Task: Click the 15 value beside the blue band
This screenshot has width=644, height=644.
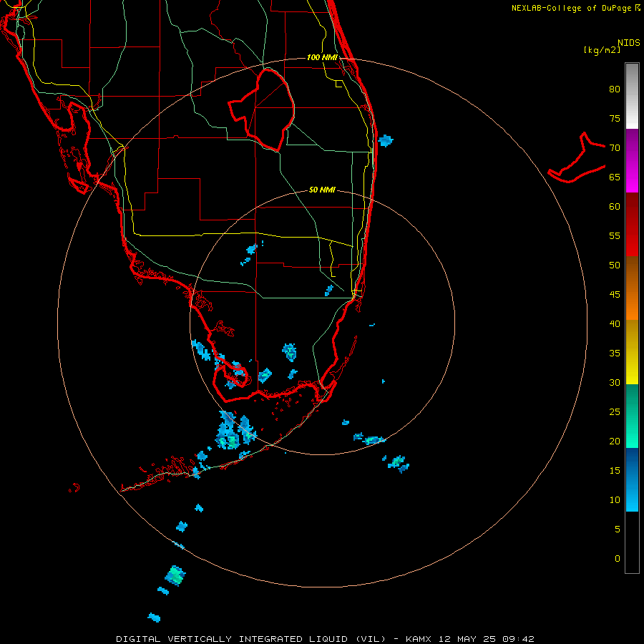Action: (615, 471)
